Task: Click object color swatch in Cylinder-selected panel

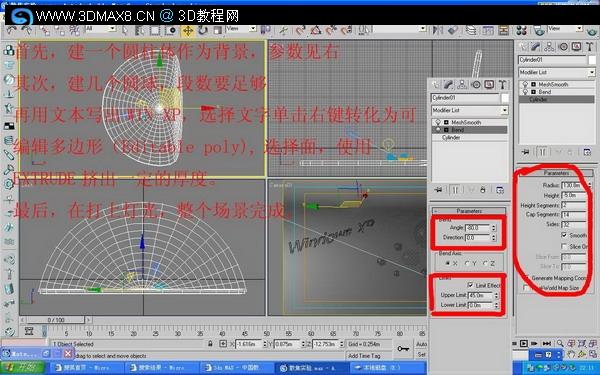Action: tap(592, 60)
